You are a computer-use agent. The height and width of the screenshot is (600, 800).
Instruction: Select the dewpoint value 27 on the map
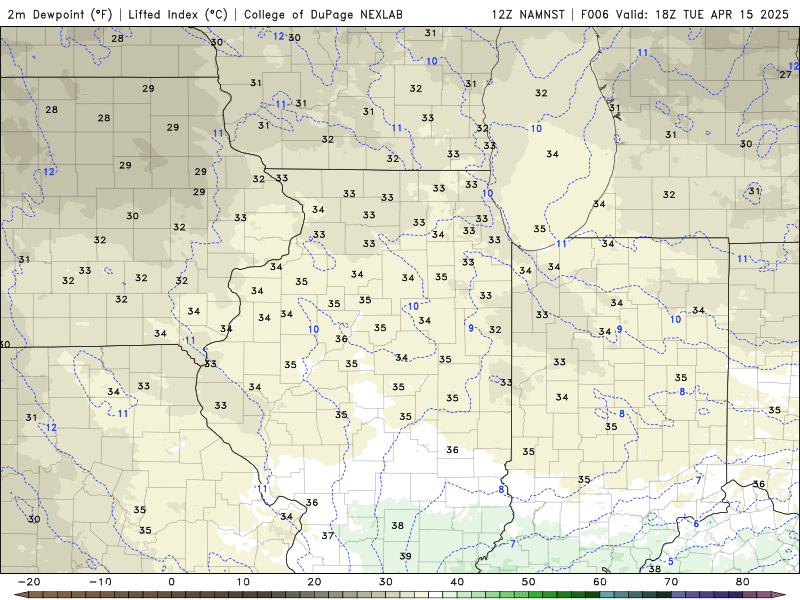[785, 74]
